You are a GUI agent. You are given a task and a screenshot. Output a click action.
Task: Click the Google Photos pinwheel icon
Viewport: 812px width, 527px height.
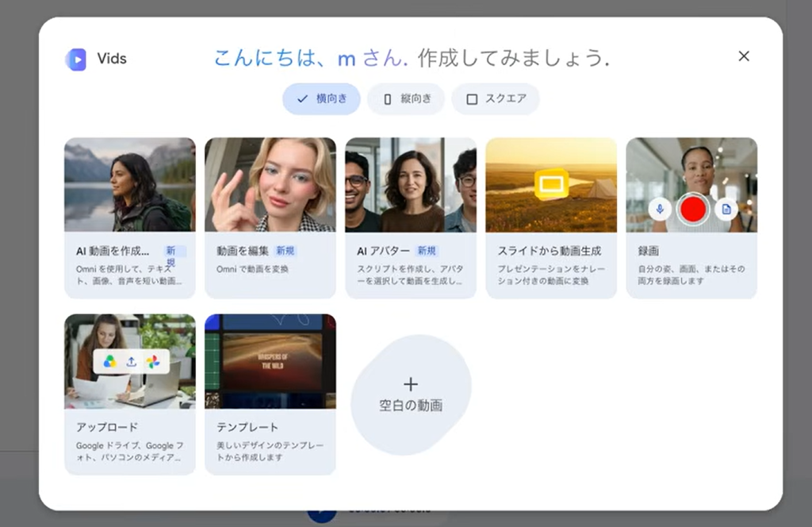click(153, 362)
